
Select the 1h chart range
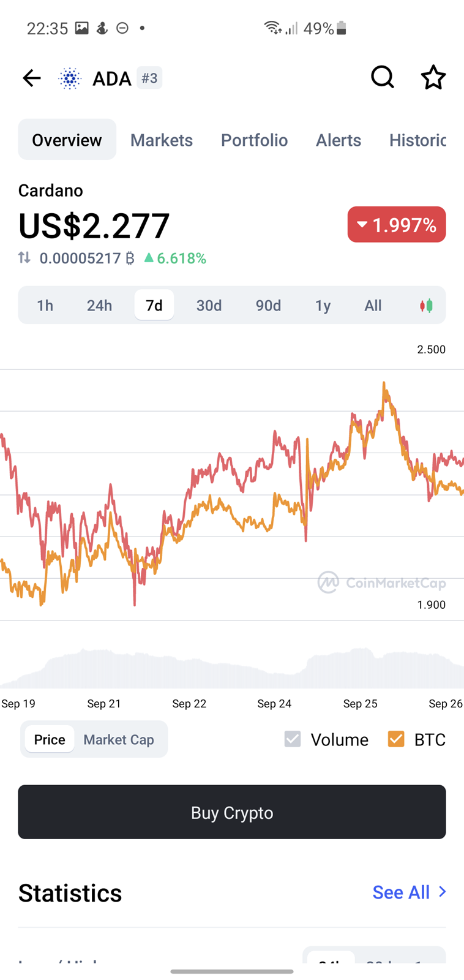(45, 305)
